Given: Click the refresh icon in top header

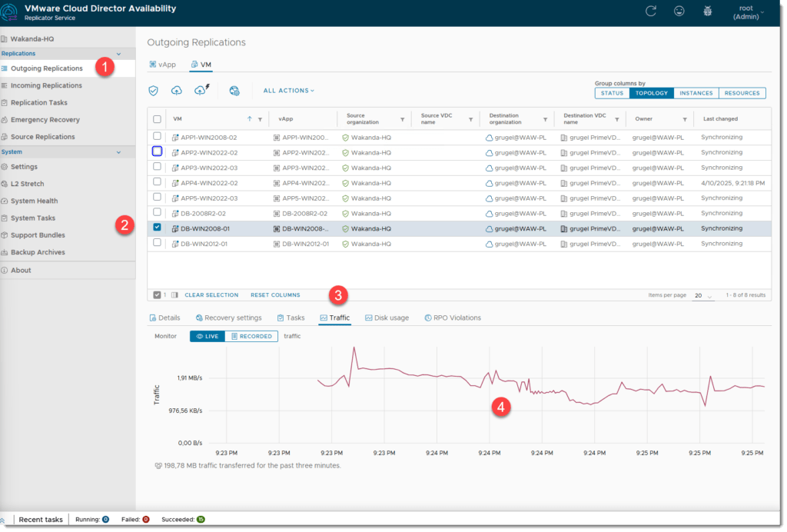Looking at the screenshot, I should pyautogui.click(x=651, y=12).
